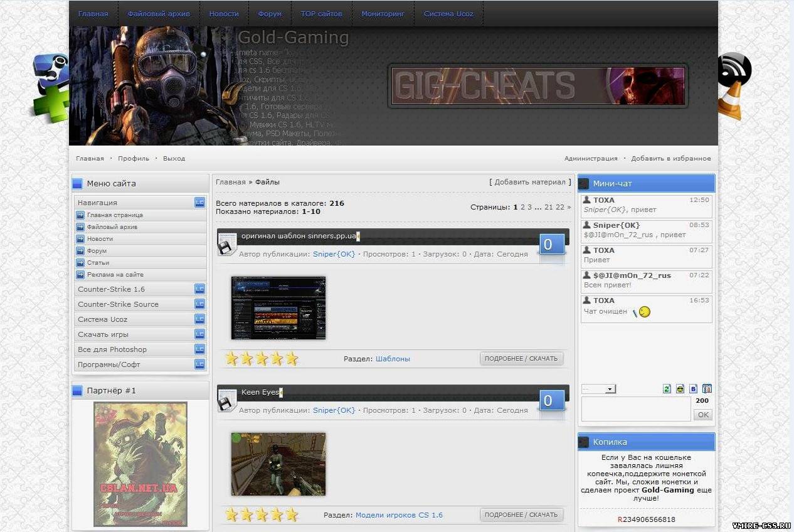Open Форум in the top navigation bar
This screenshot has height=532, width=794.
click(x=270, y=14)
